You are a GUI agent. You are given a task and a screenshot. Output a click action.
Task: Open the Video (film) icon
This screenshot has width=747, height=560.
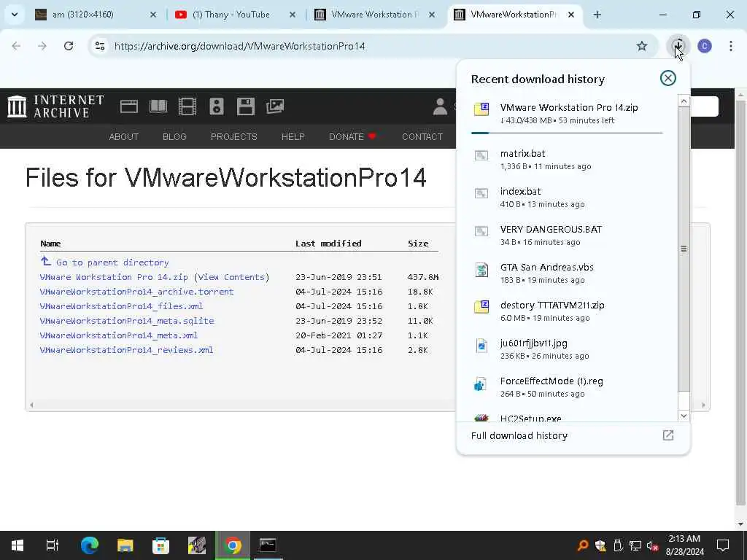click(187, 106)
